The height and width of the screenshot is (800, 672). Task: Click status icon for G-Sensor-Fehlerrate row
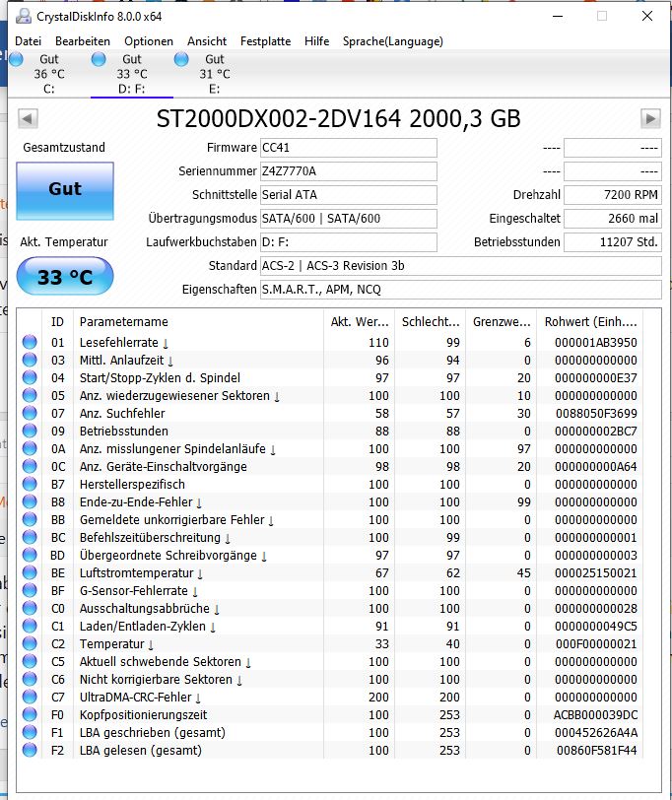click(x=30, y=590)
